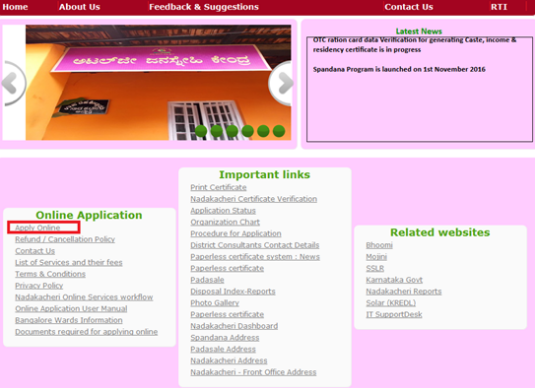
Task: Open the Photo Gallery link
Action: [215, 303]
